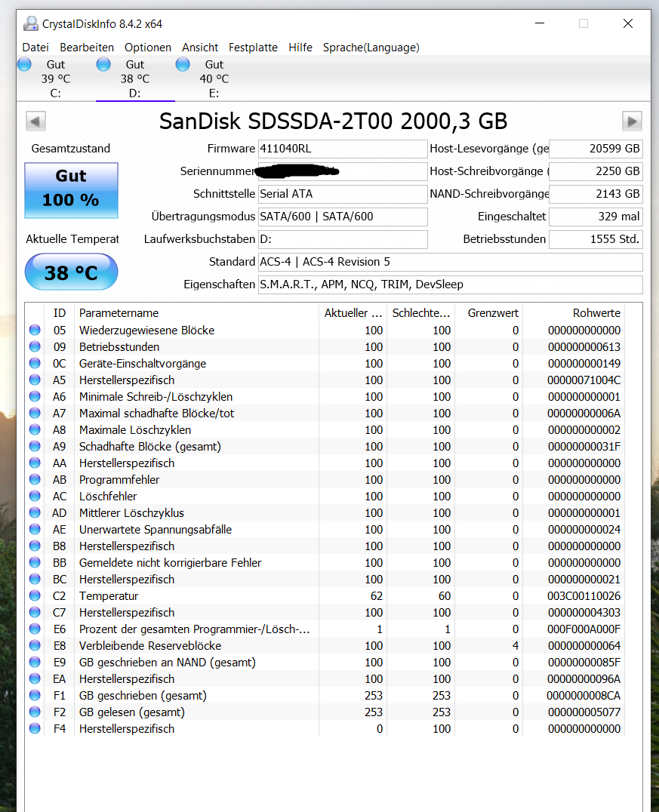This screenshot has height=812, width=659.
Task: Click status dot for Verbleibende Reserveblöcke row
Action: pyautogui.click(x=35, y=645)
